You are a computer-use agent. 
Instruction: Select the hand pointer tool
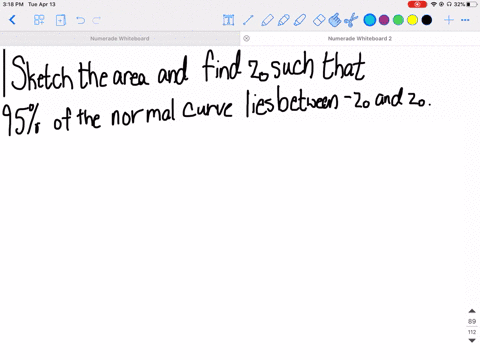(x=335, y=20)
